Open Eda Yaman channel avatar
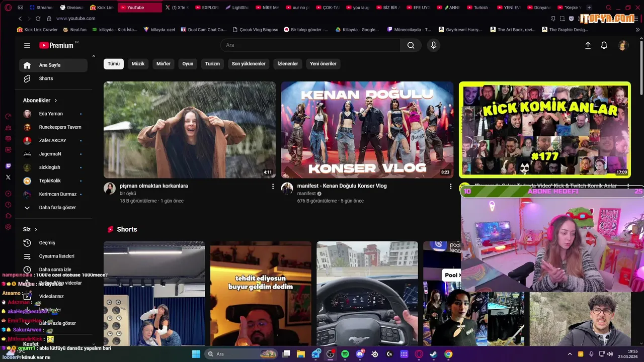Viewport: 644px width, 362px height. point(28,114)
